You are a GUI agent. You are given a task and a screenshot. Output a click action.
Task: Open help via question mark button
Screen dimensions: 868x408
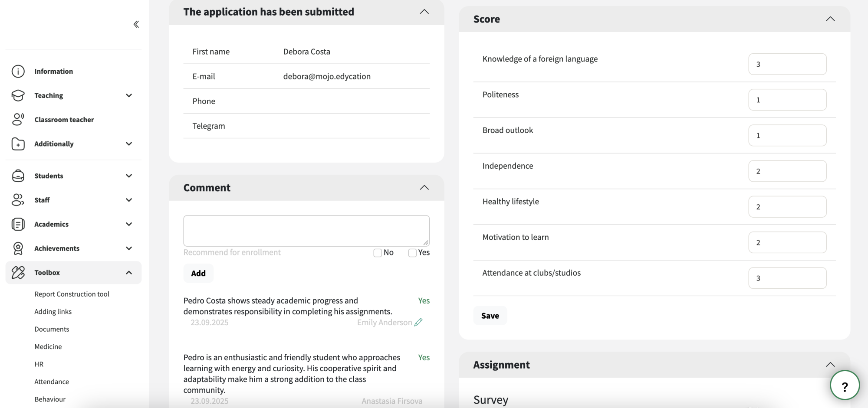[845, 385]
